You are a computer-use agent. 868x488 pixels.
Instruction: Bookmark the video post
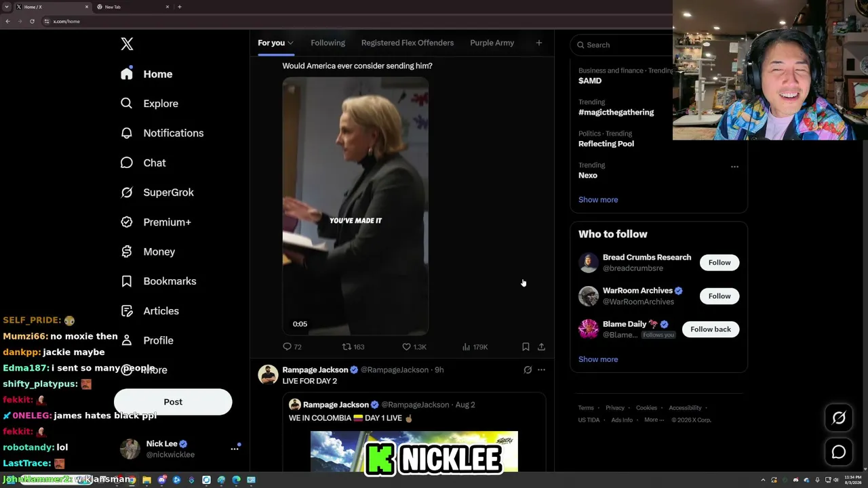(526, 347)
